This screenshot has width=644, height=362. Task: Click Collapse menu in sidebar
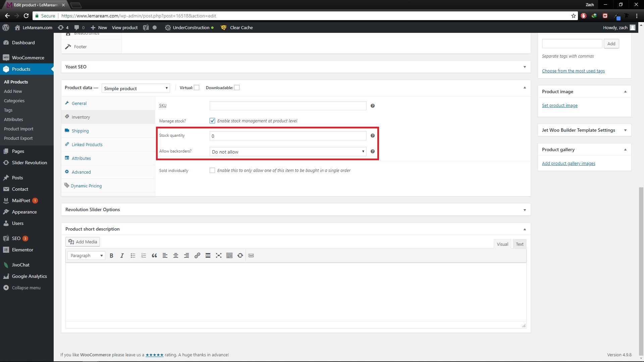(x=27, y=288)
